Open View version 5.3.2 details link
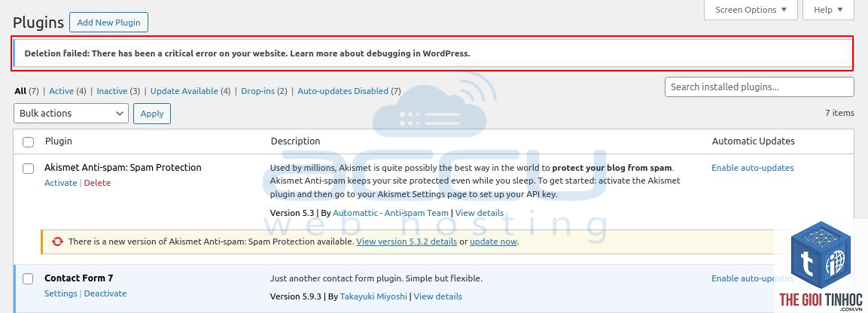 (x=407, y=242)
